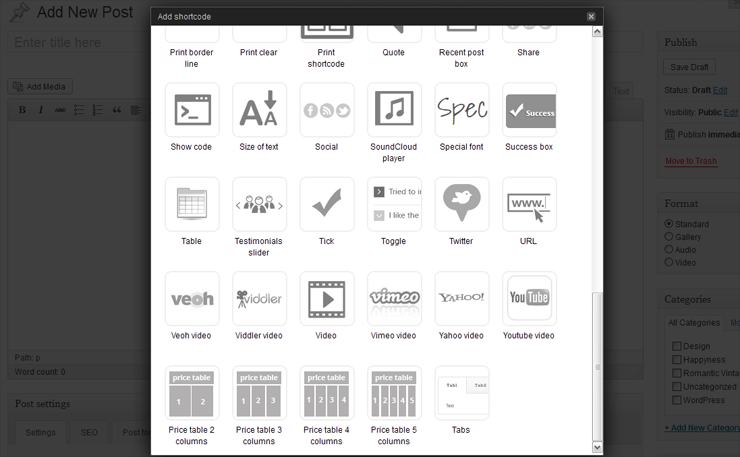740x457 pixels.
Task: Pick the Testimonials slider shortcode
Action: pyautogui.click(x=259, y=204)
